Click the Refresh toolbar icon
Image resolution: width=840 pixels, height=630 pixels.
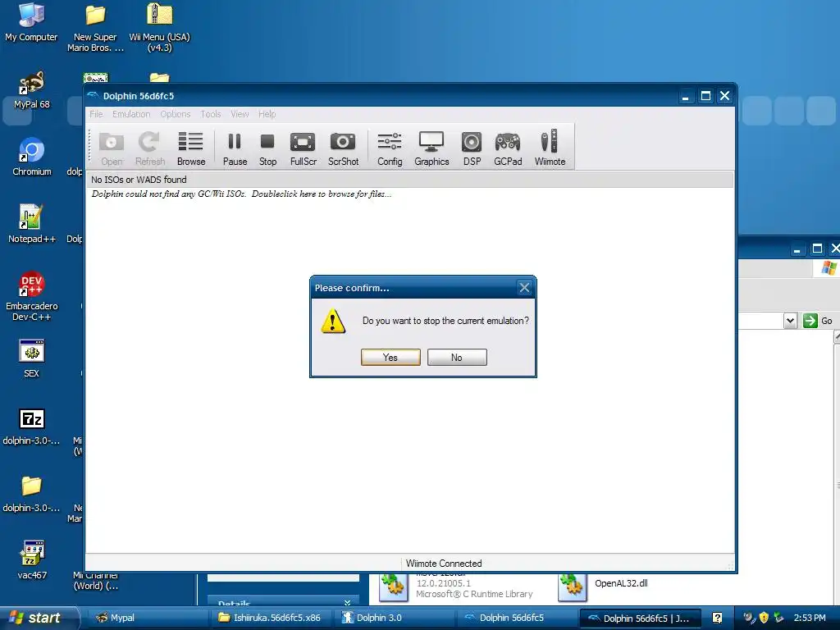coord(149,148)
